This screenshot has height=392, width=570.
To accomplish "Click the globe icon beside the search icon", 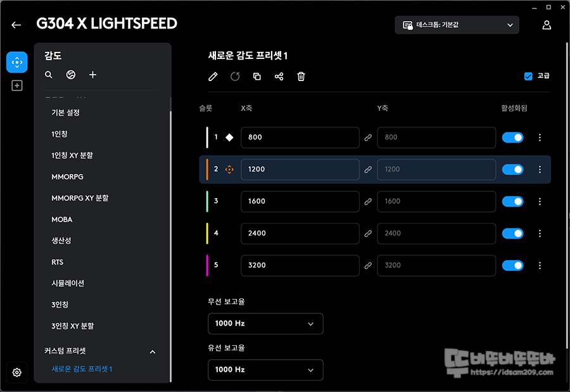I will pos(70,75).
